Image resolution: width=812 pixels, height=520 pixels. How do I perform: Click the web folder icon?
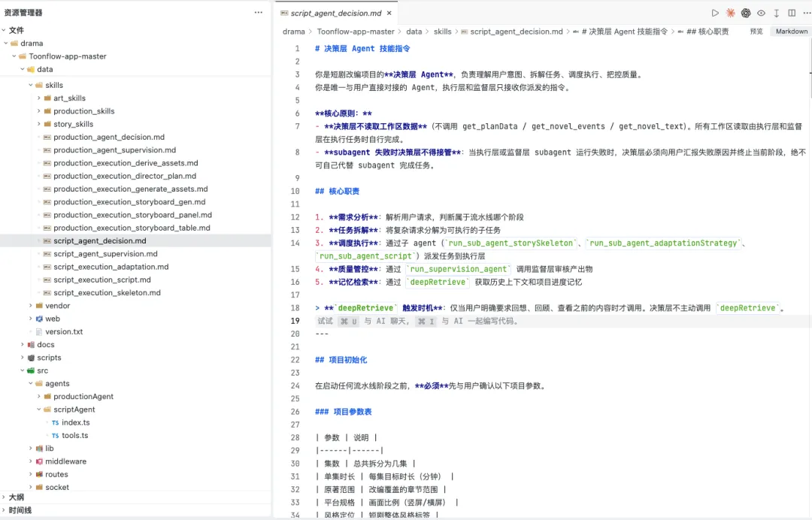pos(39,319)
